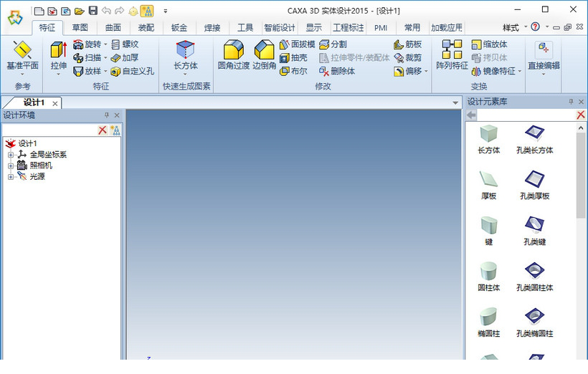Select the 圆角过渡 fillet tool
588x374 pixels.
[x=234, y=55]
